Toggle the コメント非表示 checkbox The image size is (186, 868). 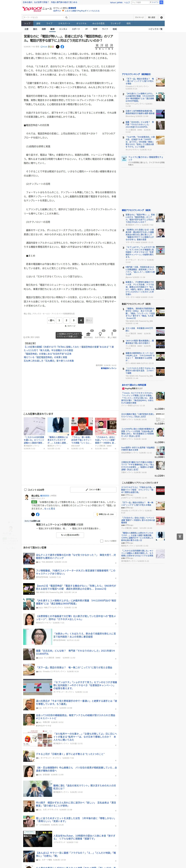102,541
